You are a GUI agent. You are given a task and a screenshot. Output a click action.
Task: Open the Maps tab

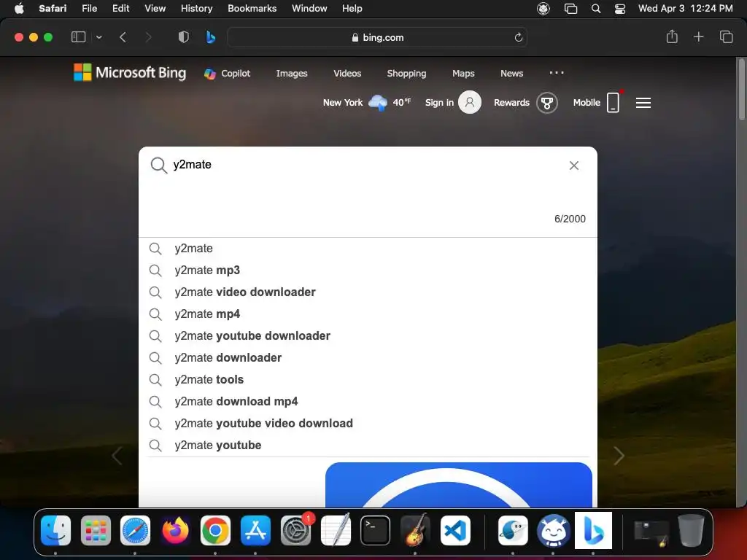[463, 74]
